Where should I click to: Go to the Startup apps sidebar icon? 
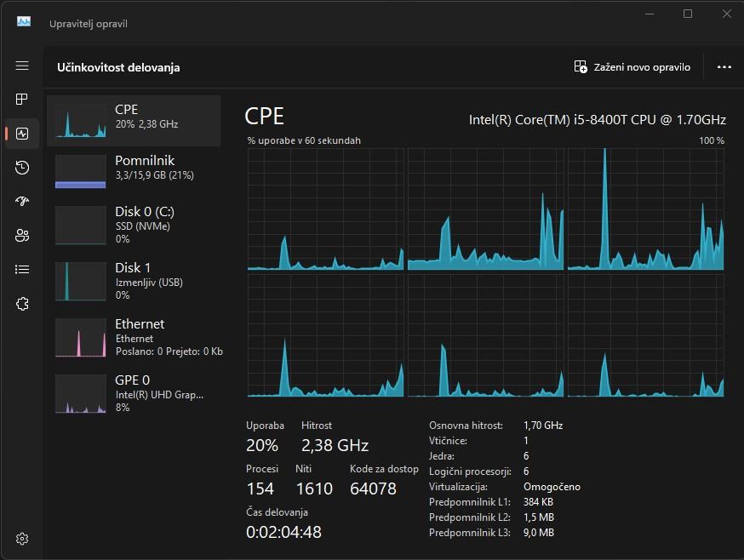coord(22,202)
